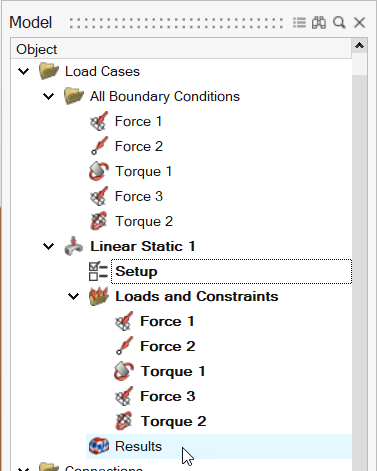Click the Setup checklist icon
This screenshot has height=471, width=377.
coord(98,271)
